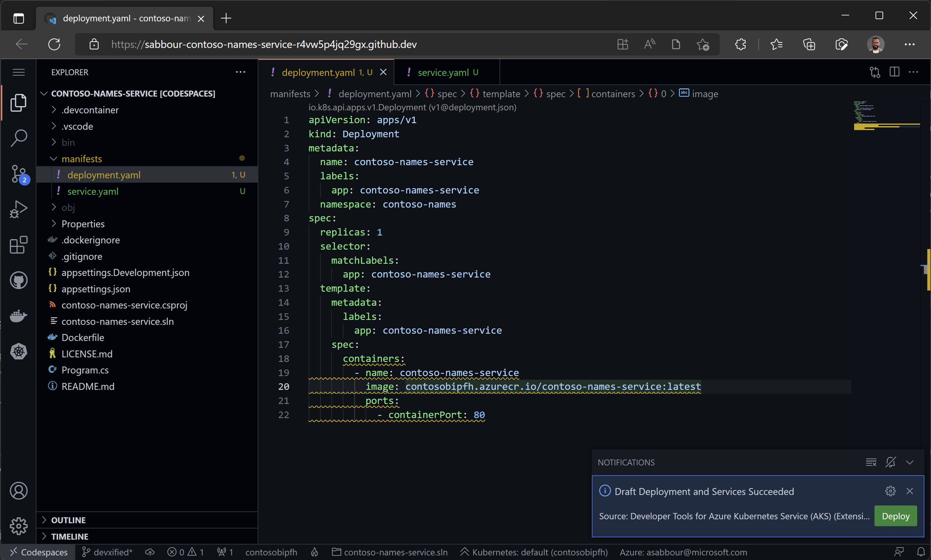Toggle Do Not Disturb in notifications
The width and height of the screenshot is (931, 560).
[890, 462]
